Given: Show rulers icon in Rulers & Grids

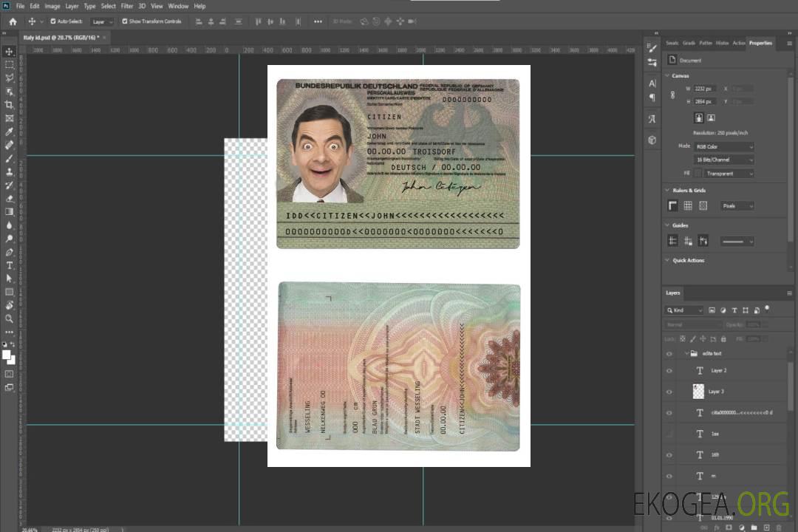Looking at the screenshot, I should coord(673,205).
